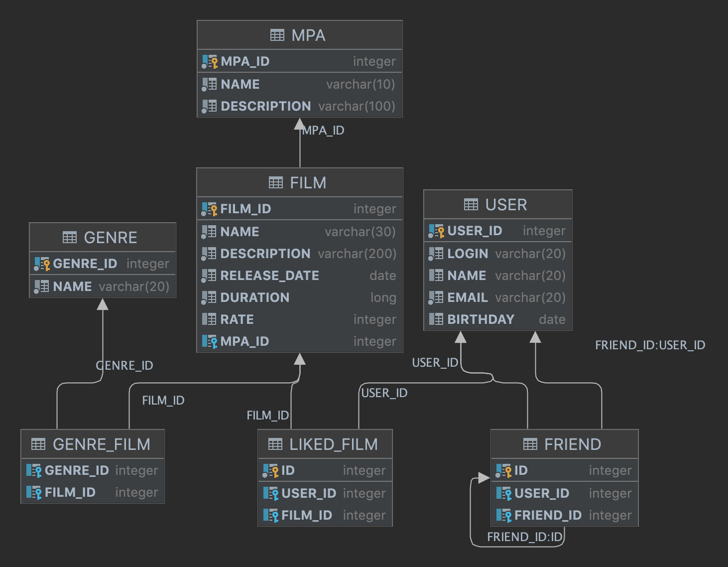Click foreign key icon beside FRIEND_ID in FRIEND table
728x567 pixels.
click(x=504, y=516)
